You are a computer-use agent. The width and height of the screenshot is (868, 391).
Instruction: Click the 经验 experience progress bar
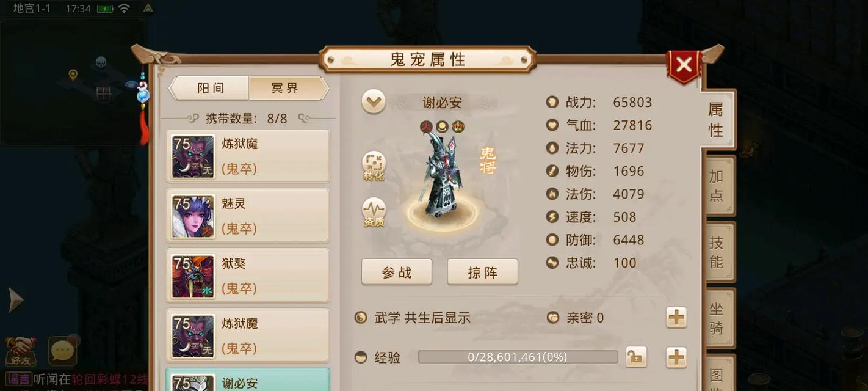pyautogui.click(x=518, y=357)
